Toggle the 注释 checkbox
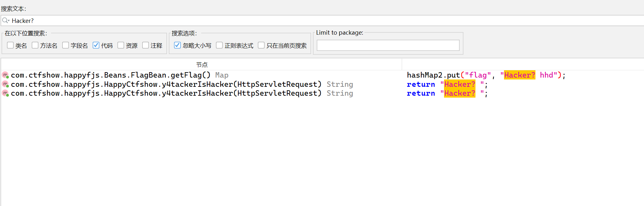The height and width of the screenshot is (206, 644). click(x=145, y=45)
